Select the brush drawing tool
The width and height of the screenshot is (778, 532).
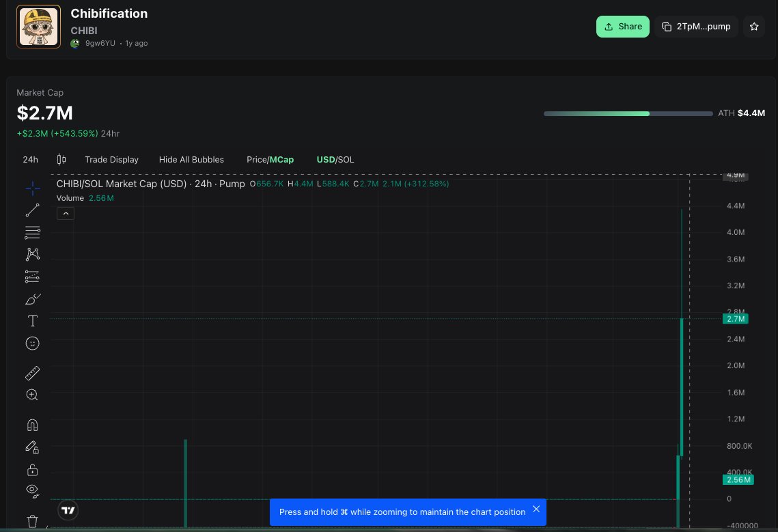[x=33, y=298]
